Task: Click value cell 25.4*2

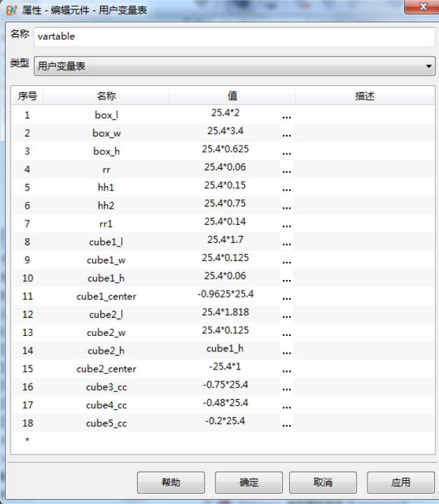Action: [x=225, y=115]
